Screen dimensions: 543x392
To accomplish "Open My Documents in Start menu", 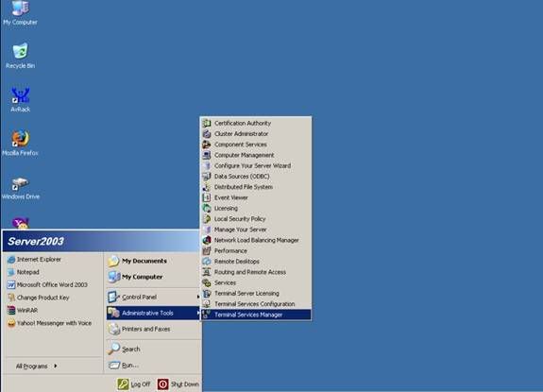I will click(x=153, y=261).
